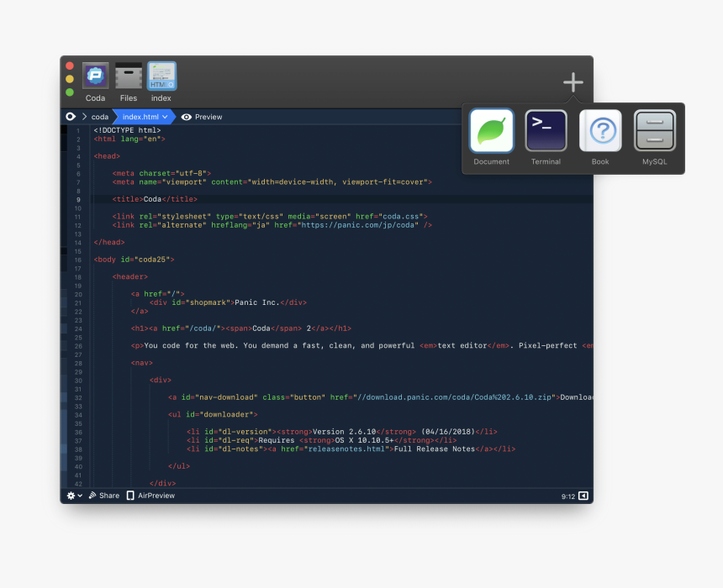
Task: Open the Files tab icon
Action: [128, 76]
